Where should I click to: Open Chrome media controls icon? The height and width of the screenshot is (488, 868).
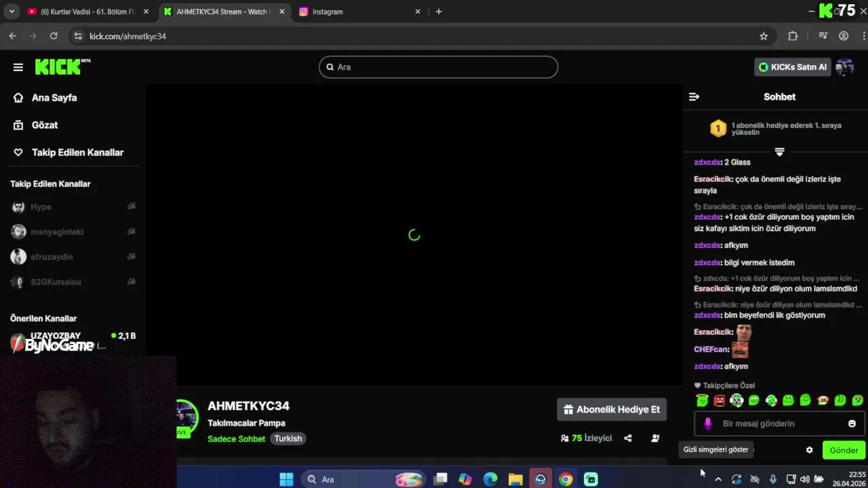tap(823, 36)
